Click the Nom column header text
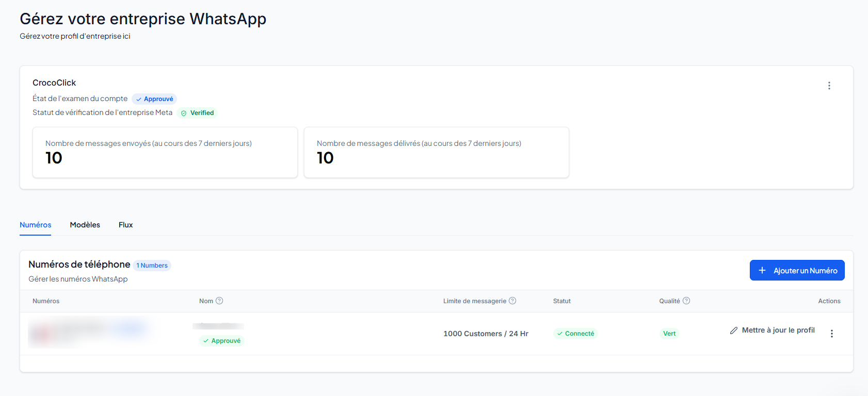Image resolution: width=868 pixels, height=396 pixels. pyautogui.click(x=206, y=301)
